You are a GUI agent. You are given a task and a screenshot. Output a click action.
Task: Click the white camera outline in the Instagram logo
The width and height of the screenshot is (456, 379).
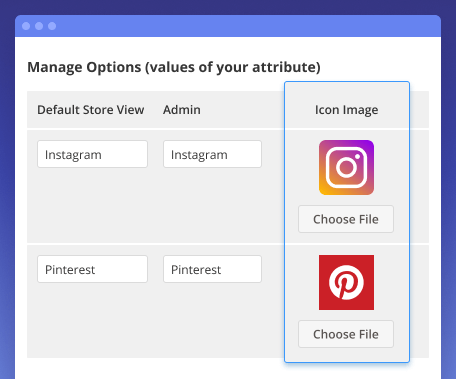346,167
